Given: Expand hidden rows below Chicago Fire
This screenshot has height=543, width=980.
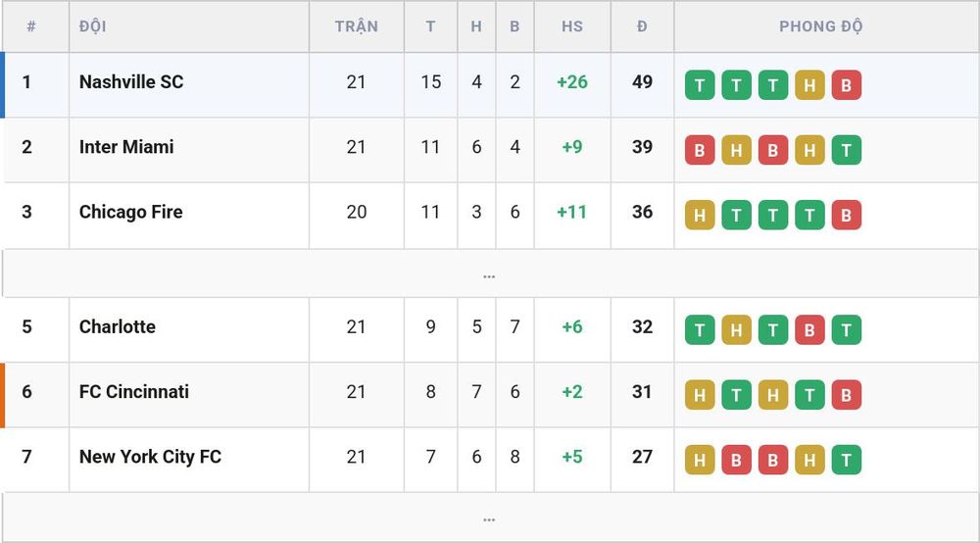Looking at the screenshot, I should pyautogui.click(x=489, y=273).
